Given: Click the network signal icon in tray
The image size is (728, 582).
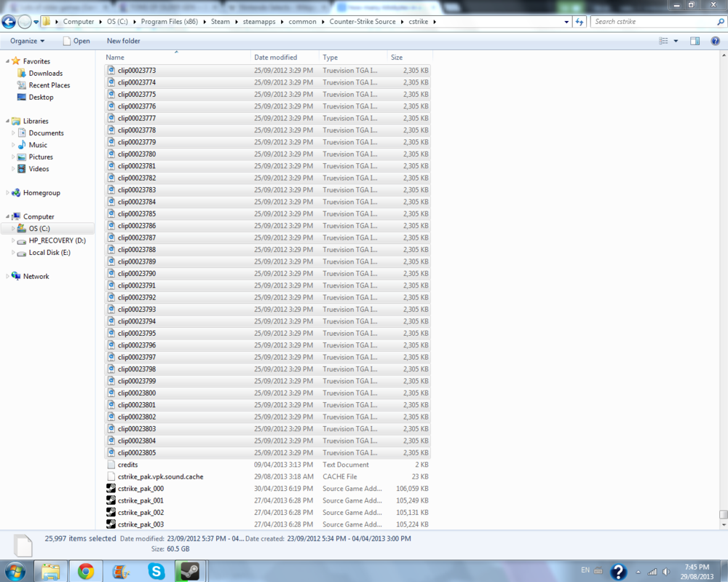Looking at the screenshot, I should 652,572.
